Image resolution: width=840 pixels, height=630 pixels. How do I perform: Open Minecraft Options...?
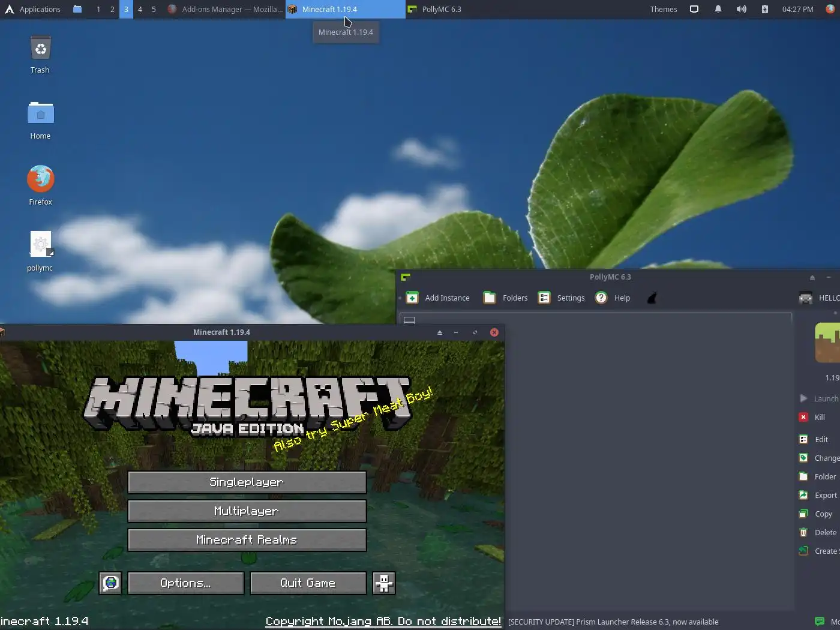185,583
